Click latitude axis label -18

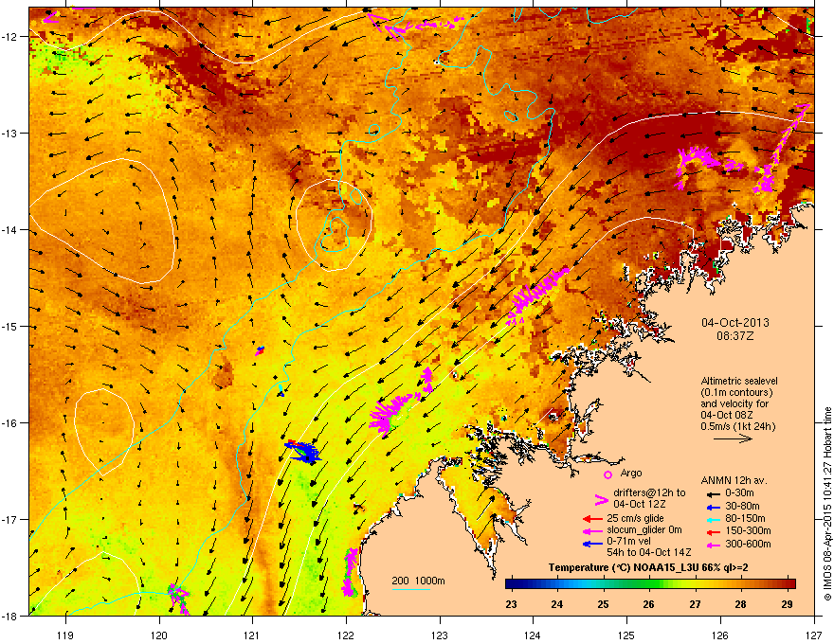[x=10, y=616]
